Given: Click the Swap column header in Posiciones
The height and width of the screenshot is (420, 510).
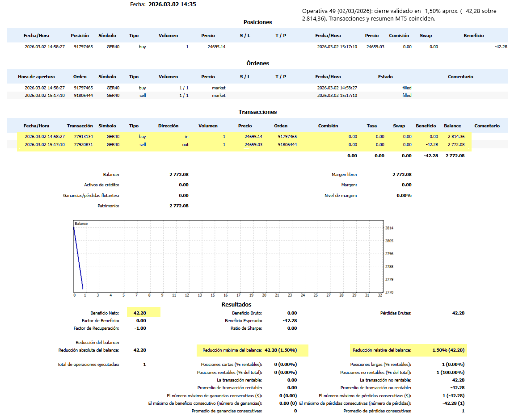Looking at the screenshot, I should [426, 36].
